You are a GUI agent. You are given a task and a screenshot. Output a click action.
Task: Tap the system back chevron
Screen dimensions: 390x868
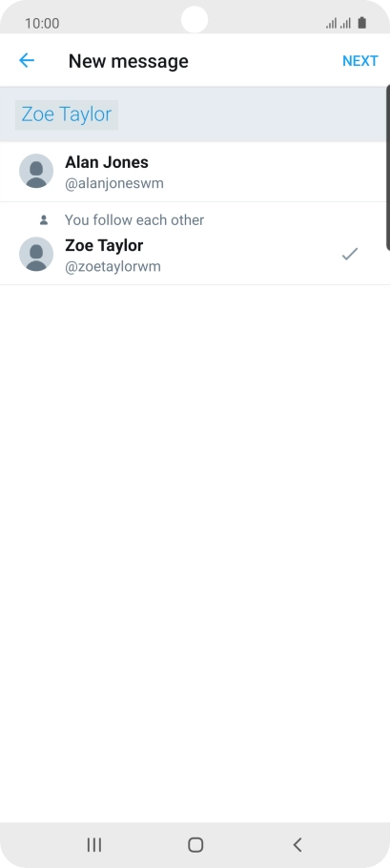click(298, 845)
